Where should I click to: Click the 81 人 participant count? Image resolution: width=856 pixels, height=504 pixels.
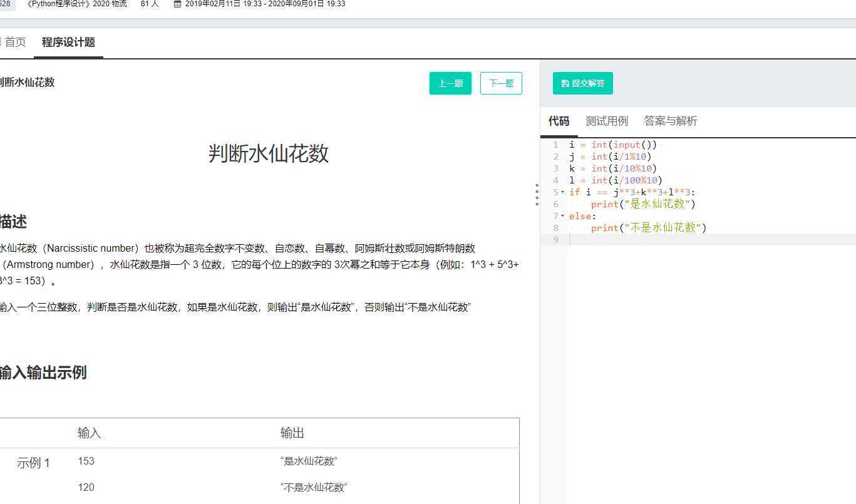(150, 4)
